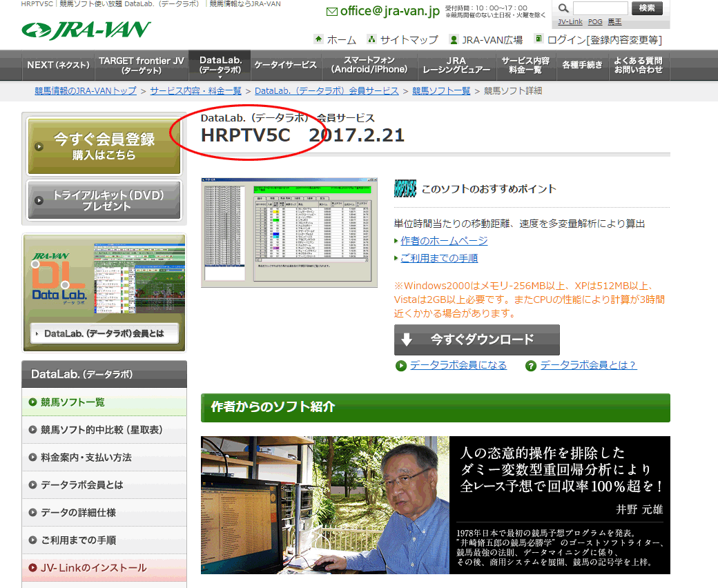This screenshot has height=588, width=718.
Task: Click the mail envelope icon beside office@jra-van.jp
Action: (x=332, y=12)
